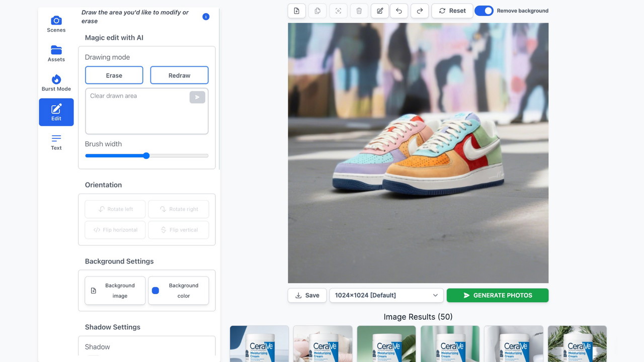The width and height of the screenshot is (644, 362).
Task: Click the info icon beside draw instructions
Action: coord(206,17)
